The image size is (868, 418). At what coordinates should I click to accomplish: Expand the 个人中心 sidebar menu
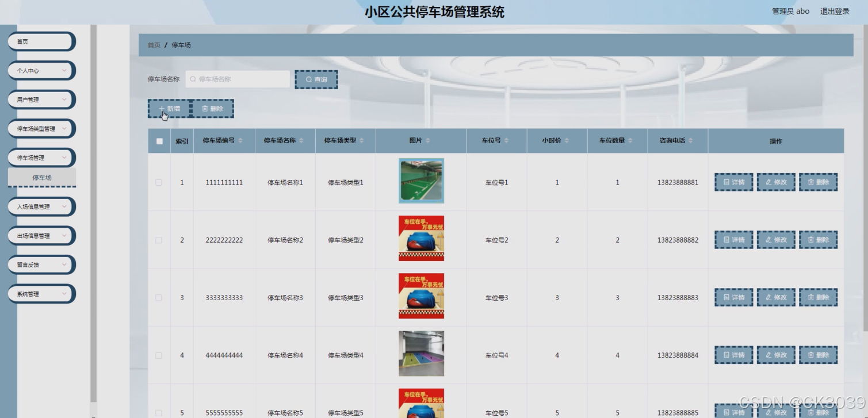pos(41,71)
